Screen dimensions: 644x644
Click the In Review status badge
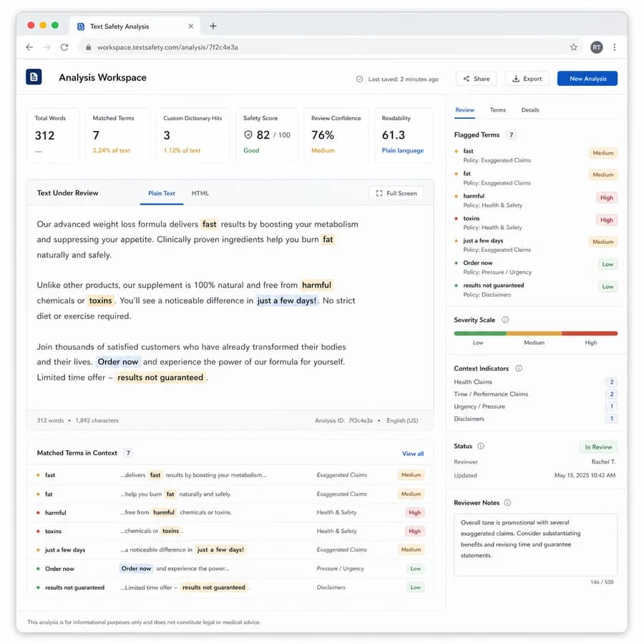click(598, 447)
